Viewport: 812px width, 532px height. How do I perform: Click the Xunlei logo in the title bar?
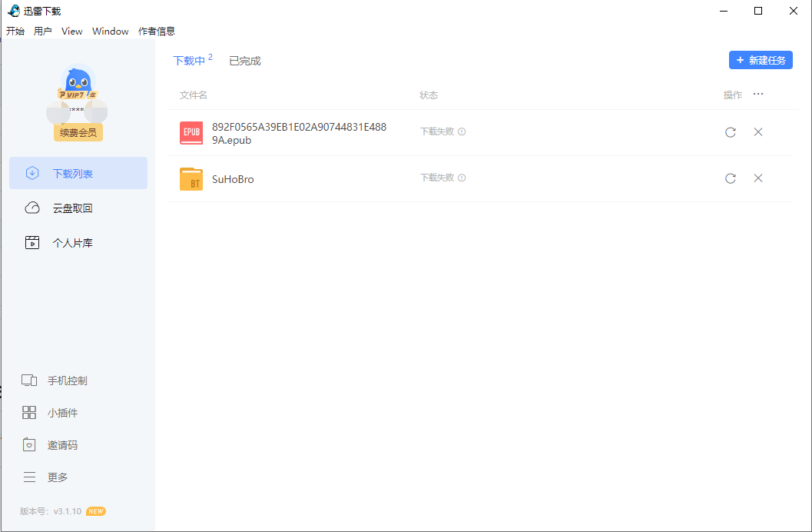tap(14, 11)
